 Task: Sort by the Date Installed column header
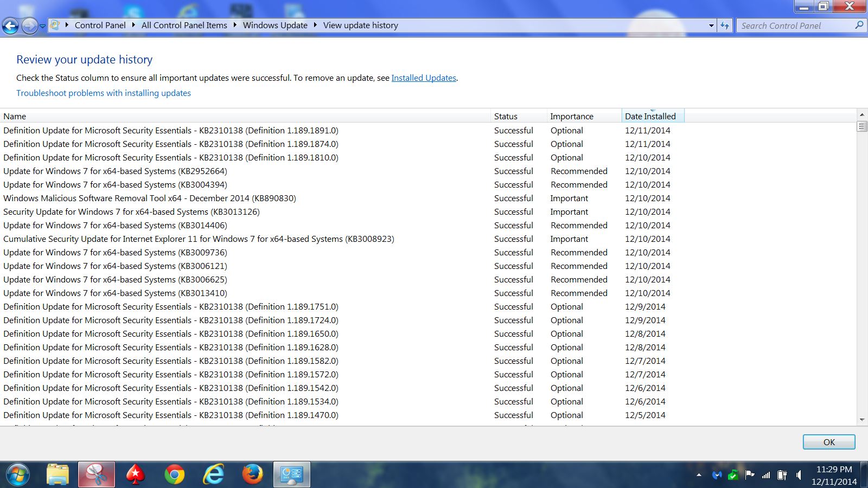(653, 116)
